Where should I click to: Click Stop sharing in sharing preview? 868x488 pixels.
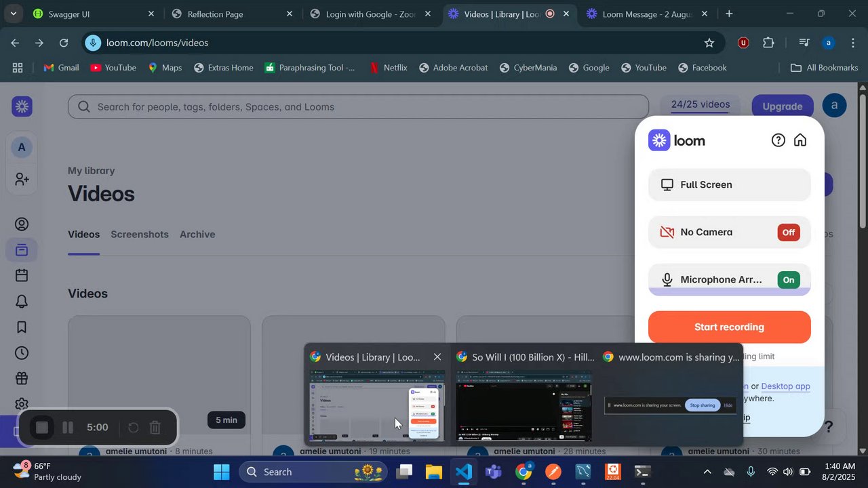(703, 405)
